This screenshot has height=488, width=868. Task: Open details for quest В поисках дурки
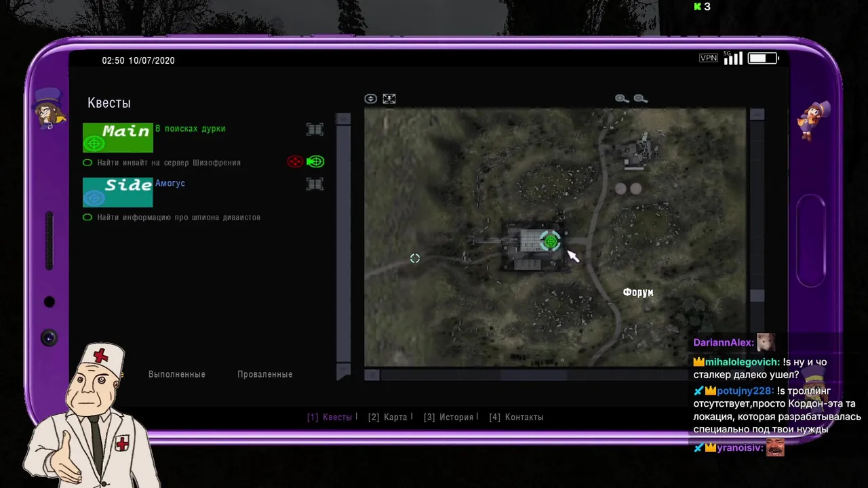coord(315,129)
